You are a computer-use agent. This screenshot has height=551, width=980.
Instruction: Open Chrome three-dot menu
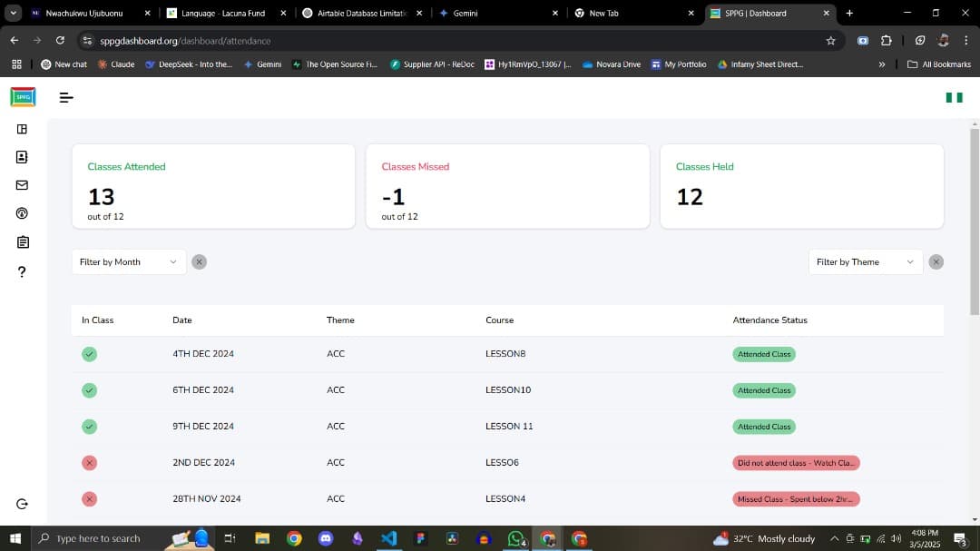tap(966, 41)
